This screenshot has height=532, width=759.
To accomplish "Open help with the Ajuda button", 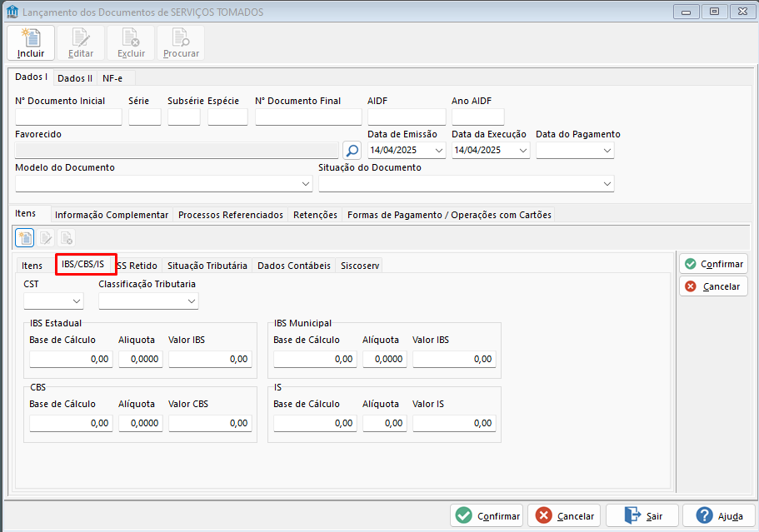I will (719, 515).
